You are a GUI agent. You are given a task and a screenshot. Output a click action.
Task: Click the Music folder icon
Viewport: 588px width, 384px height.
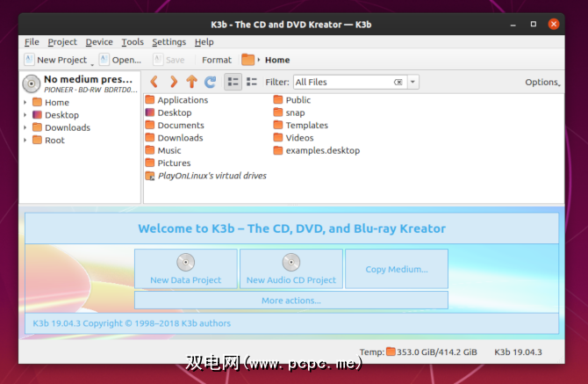150,150
